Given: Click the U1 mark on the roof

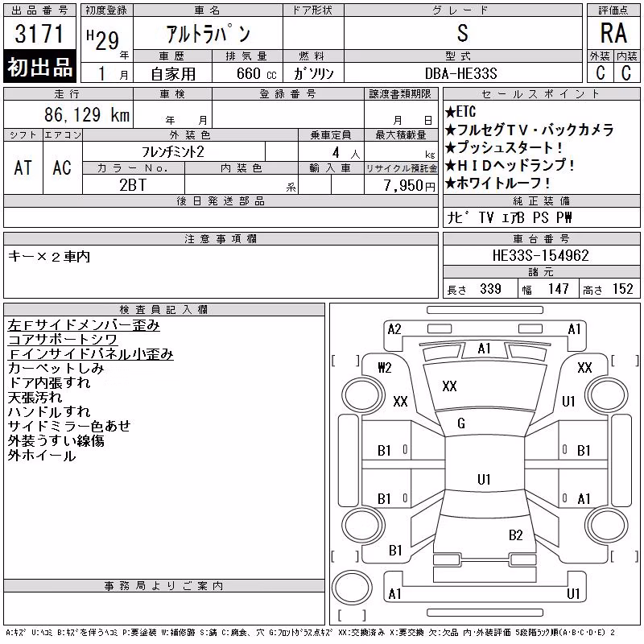Looking at the screenshot, I should [484, 479].
